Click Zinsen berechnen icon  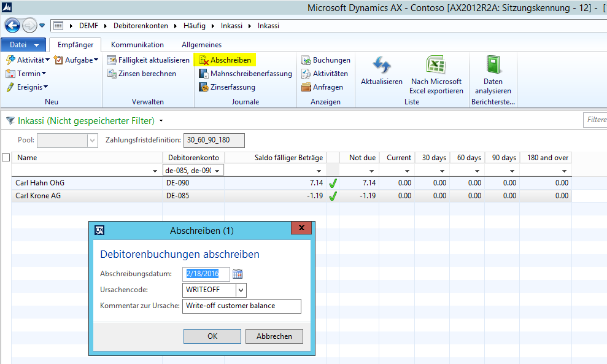pos(112,74)
